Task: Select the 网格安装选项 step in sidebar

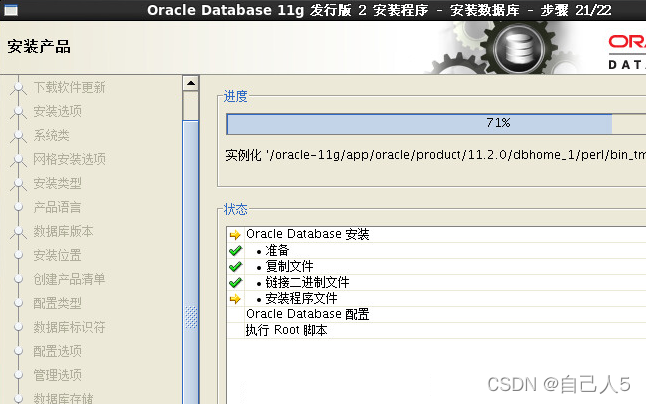Action: tap(69, 159)
